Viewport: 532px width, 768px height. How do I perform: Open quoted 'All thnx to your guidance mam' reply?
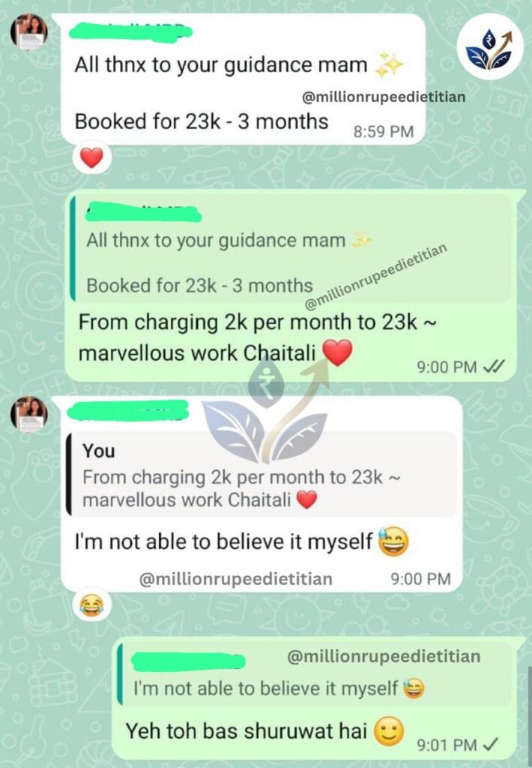point(291,249)
